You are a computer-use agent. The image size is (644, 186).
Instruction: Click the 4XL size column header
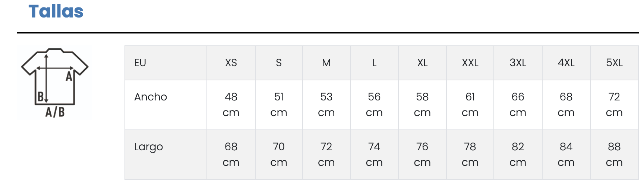pos(566,63)
